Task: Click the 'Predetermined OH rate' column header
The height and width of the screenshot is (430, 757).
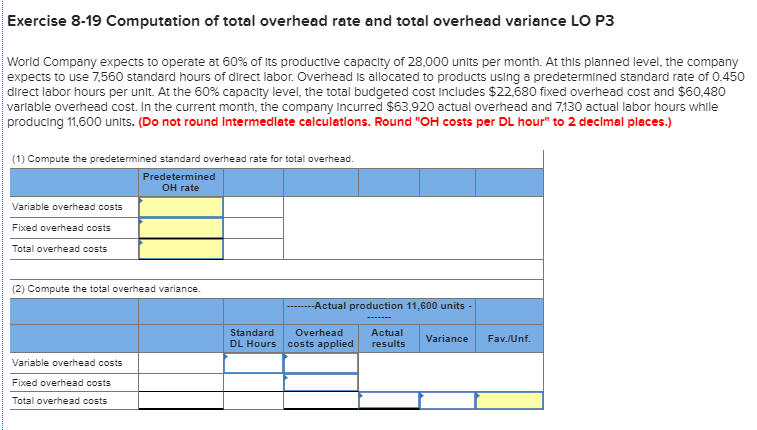Action: [181, 182]
